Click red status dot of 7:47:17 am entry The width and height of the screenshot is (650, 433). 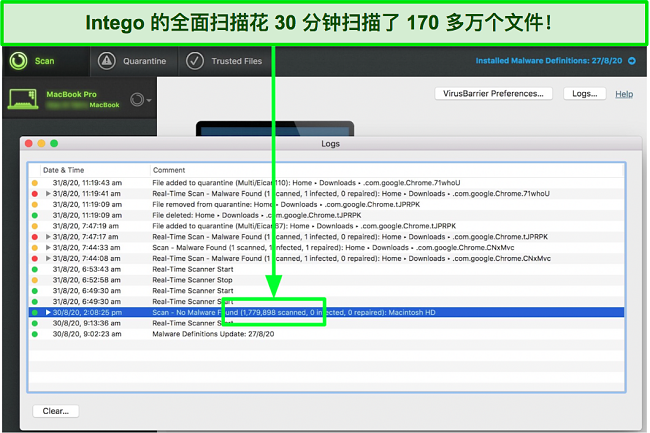pyautogui.click(x=35, y=237)
